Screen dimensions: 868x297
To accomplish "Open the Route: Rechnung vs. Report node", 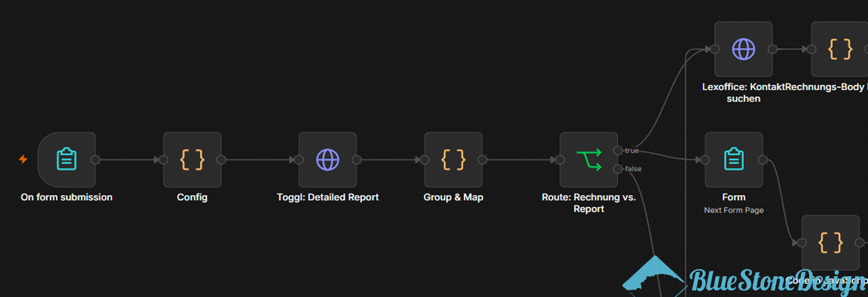I will [x=589, y=160].
